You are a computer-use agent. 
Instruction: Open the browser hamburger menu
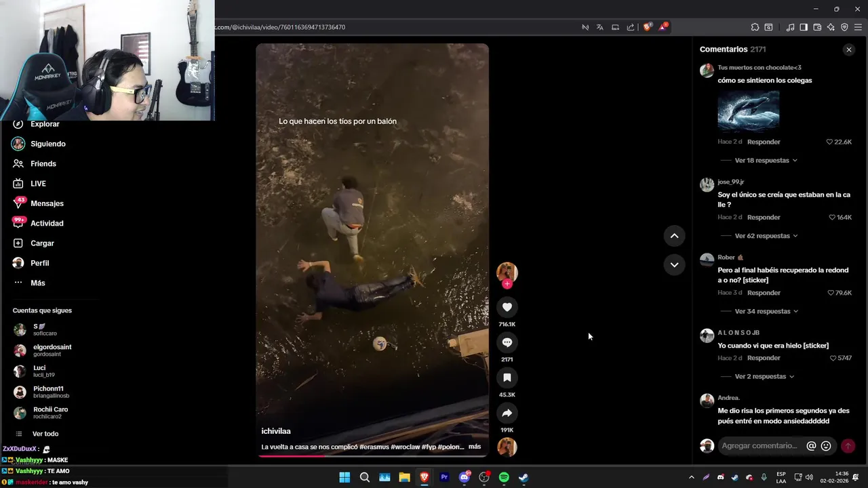858,27
